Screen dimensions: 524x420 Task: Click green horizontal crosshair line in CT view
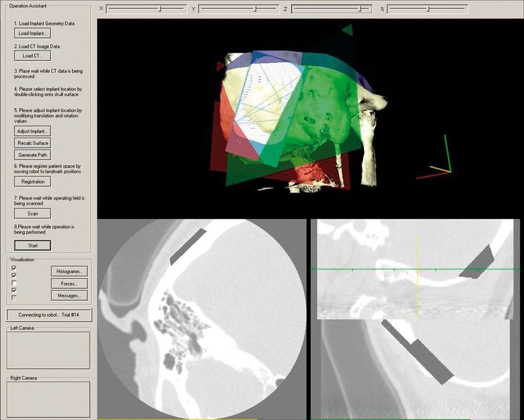(415, 269)
